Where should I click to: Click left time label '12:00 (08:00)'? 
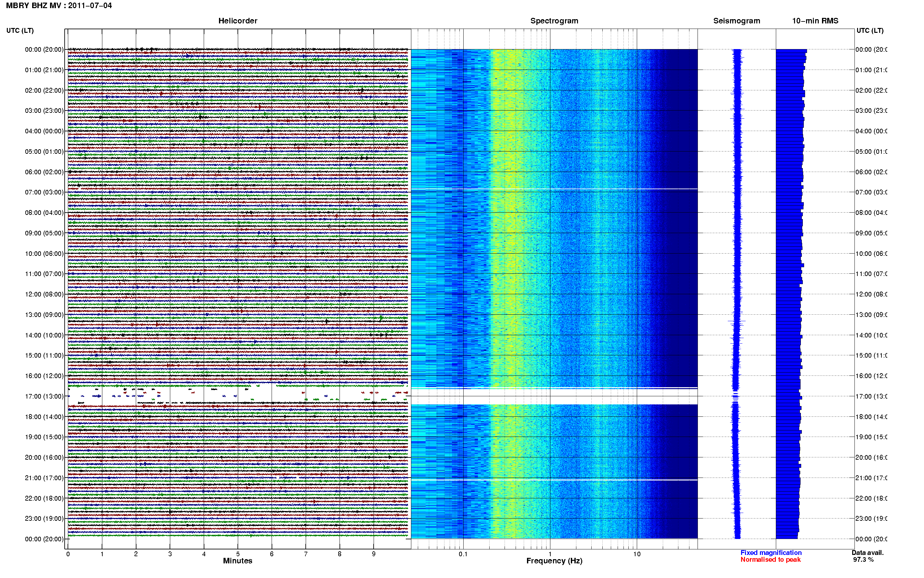[44, 294]
